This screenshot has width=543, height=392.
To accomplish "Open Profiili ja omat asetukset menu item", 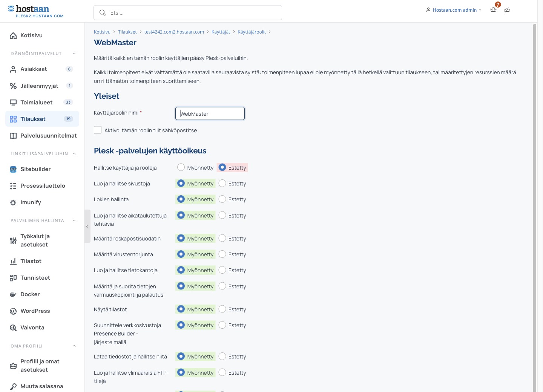I will [42, 366].
